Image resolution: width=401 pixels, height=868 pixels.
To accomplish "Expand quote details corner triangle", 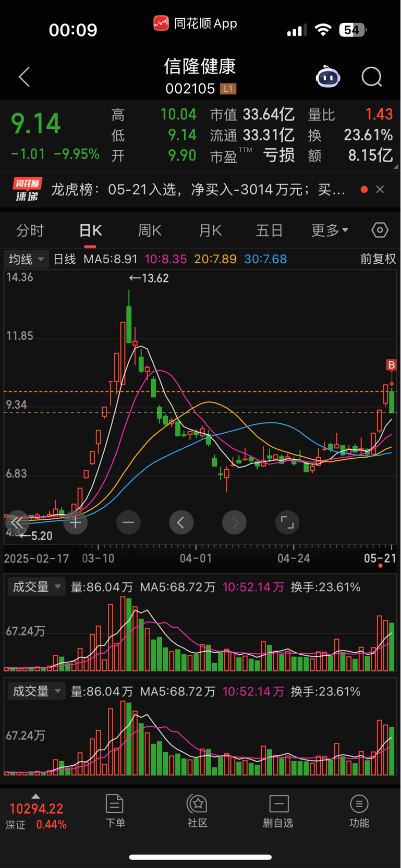I will click(395, 166).
